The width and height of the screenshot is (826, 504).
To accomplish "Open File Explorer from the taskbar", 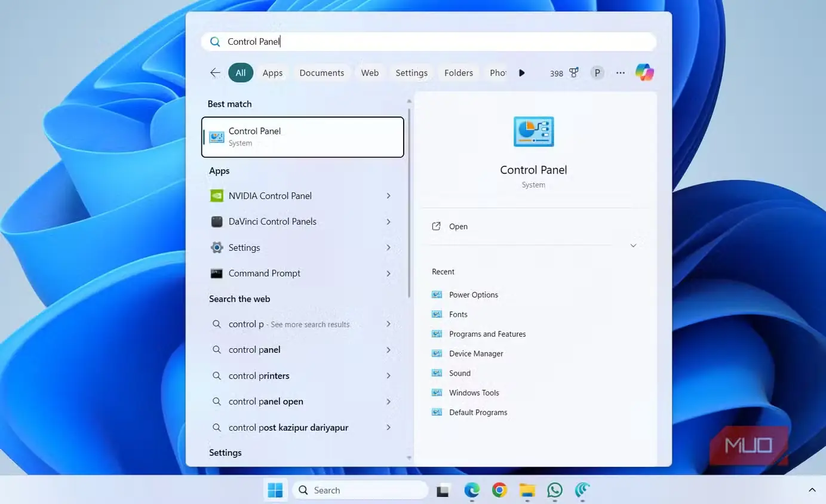I will (527, 490).
